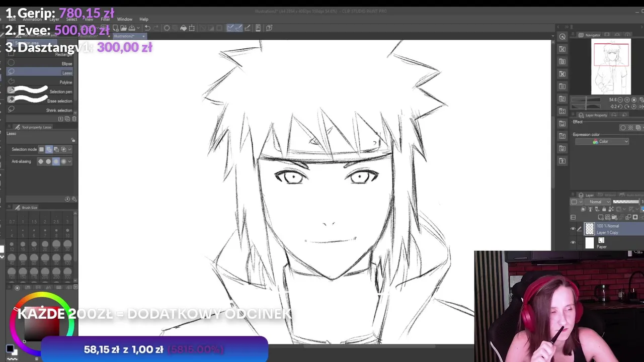The image size is (644, 362).
Task: Click the Save icon in command bar
Action: 132,28
